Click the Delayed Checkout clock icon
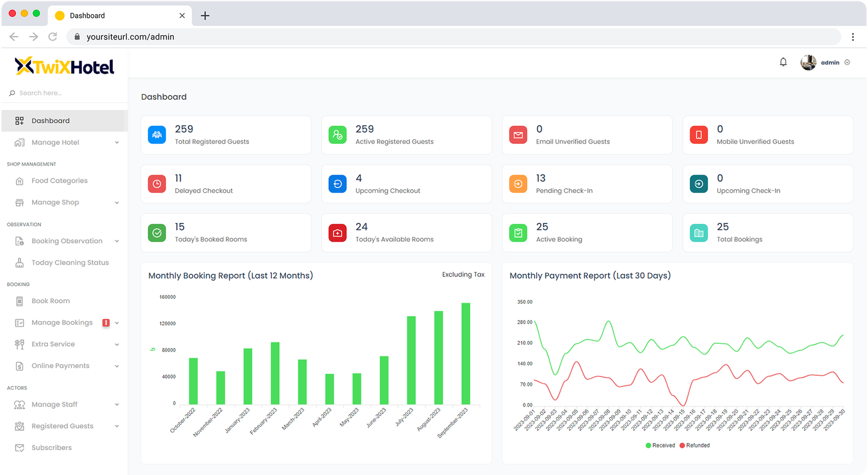This screenshot has width=868, height=475. [x=157, y=184]
